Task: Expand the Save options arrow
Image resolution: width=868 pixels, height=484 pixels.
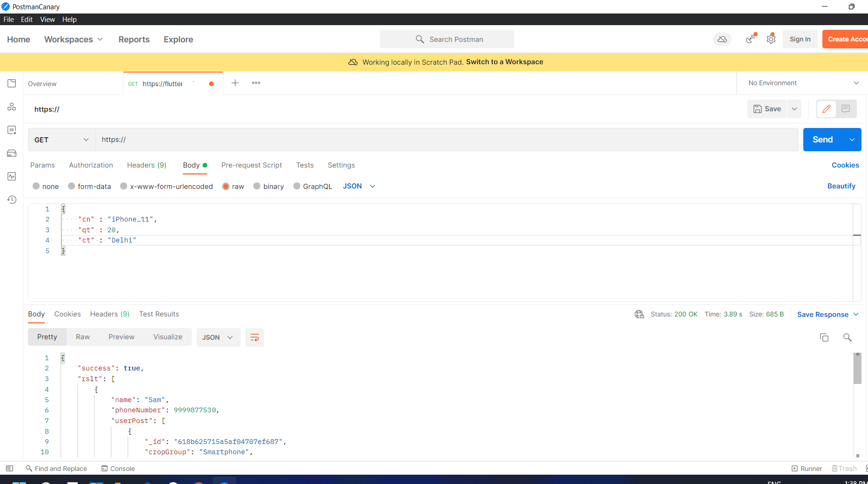Action: click(794, 109)
